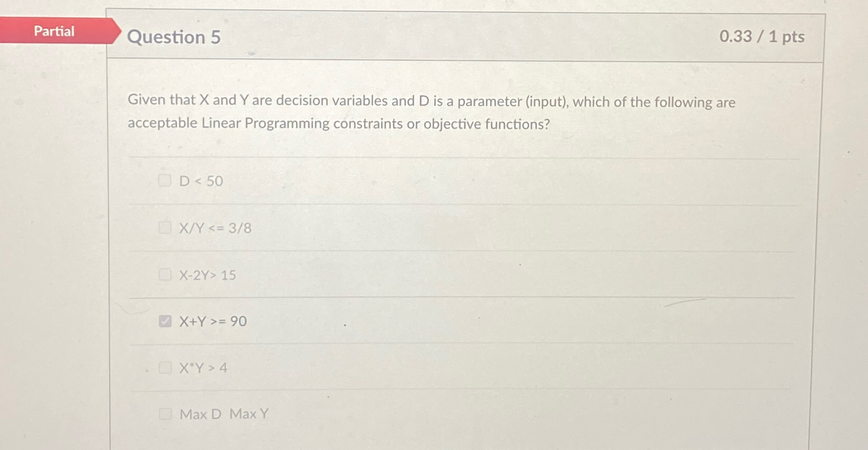Click the checked green checkmark icon
The height and width of the screenshot is (450, 868).
165,320
